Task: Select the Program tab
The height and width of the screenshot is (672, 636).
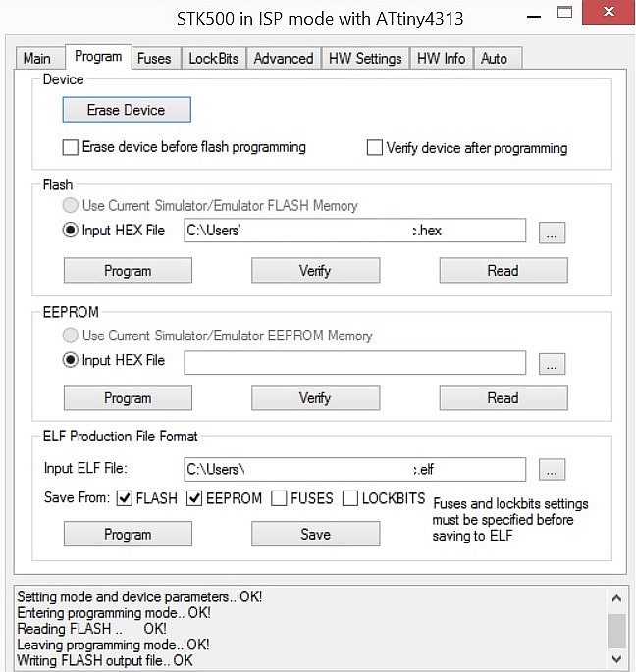Action: pyautogui.click(x=98, y=57)
